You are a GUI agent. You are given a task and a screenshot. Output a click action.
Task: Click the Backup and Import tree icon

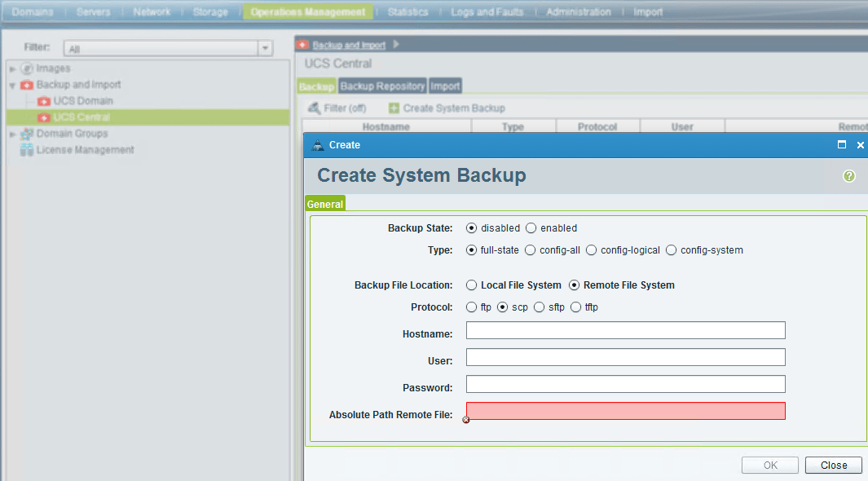click(27, 85)
